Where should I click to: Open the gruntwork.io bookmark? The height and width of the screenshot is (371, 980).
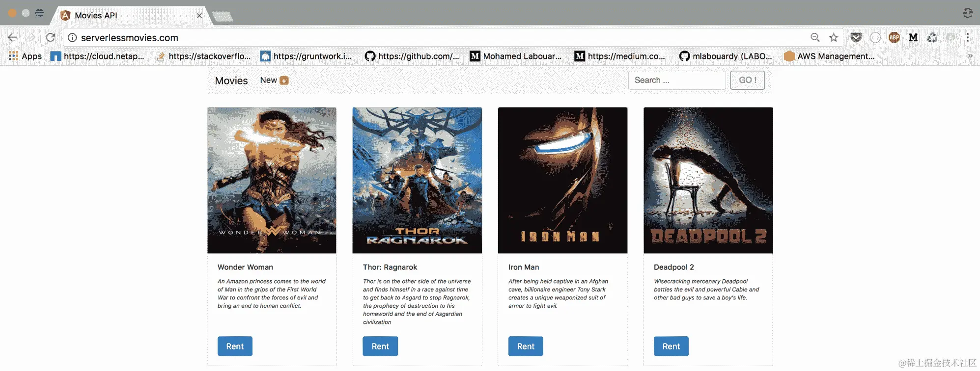tap(306, 56)
